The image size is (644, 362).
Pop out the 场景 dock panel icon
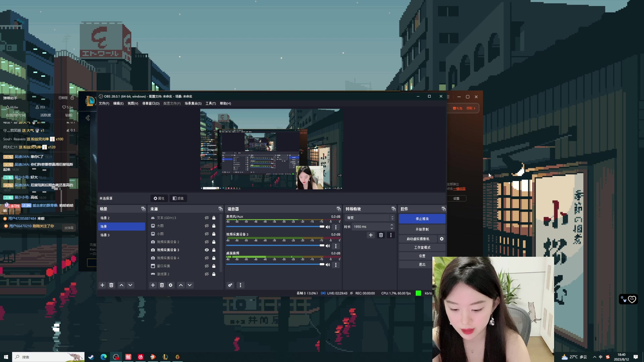143,209
